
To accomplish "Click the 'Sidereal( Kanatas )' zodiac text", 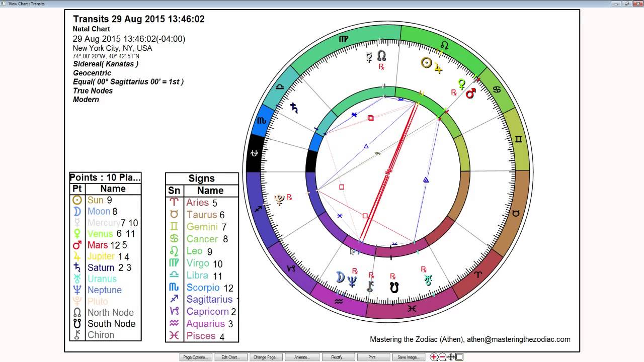I will pos(106,64).
